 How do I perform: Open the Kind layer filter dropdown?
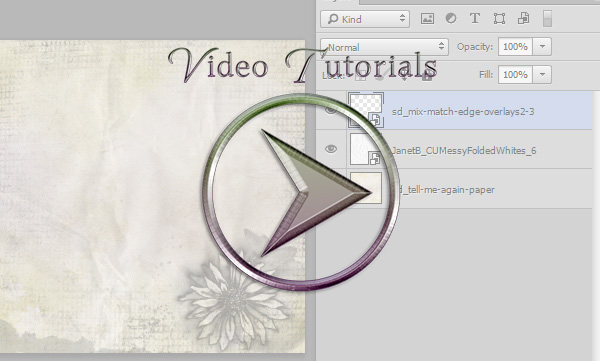pos(365,19)
